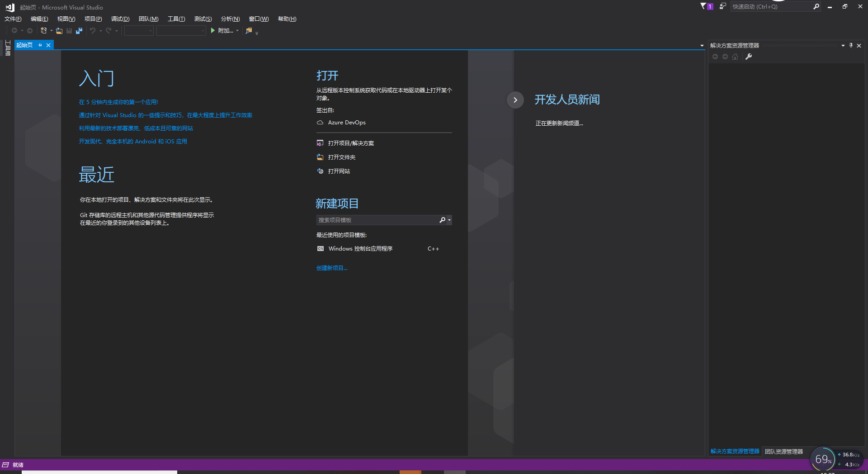Open the 视图(V) menu
Viewport: 868px width, 474px height.
66,19
